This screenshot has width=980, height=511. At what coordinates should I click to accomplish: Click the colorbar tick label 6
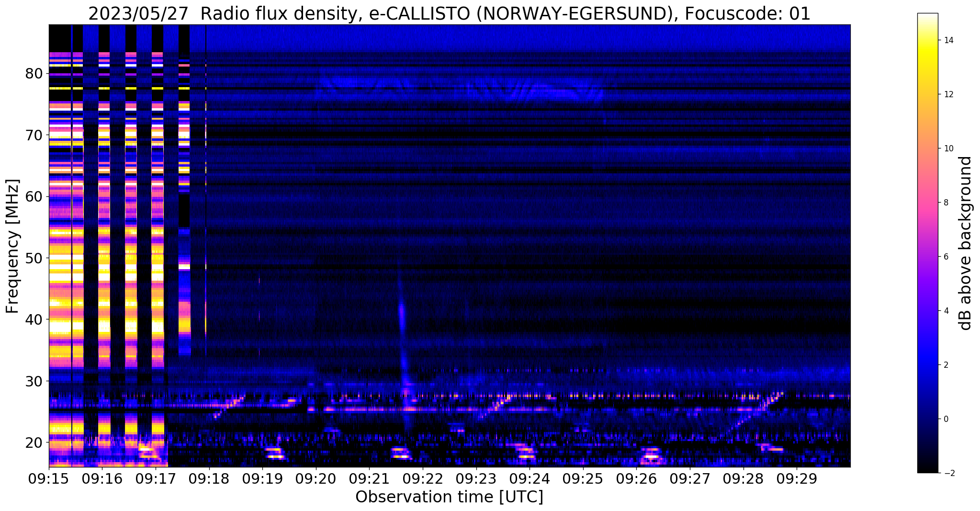pyautogui.click(x=946, y=257)
